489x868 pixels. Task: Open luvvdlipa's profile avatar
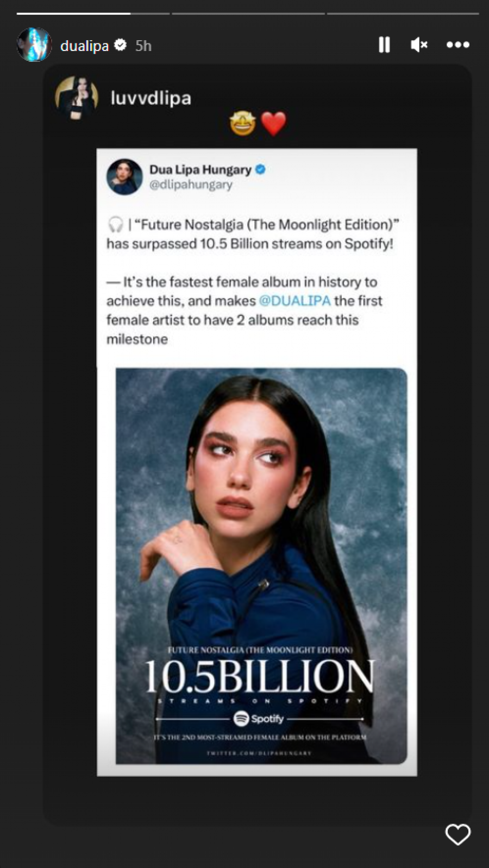[x=77, y=97]
